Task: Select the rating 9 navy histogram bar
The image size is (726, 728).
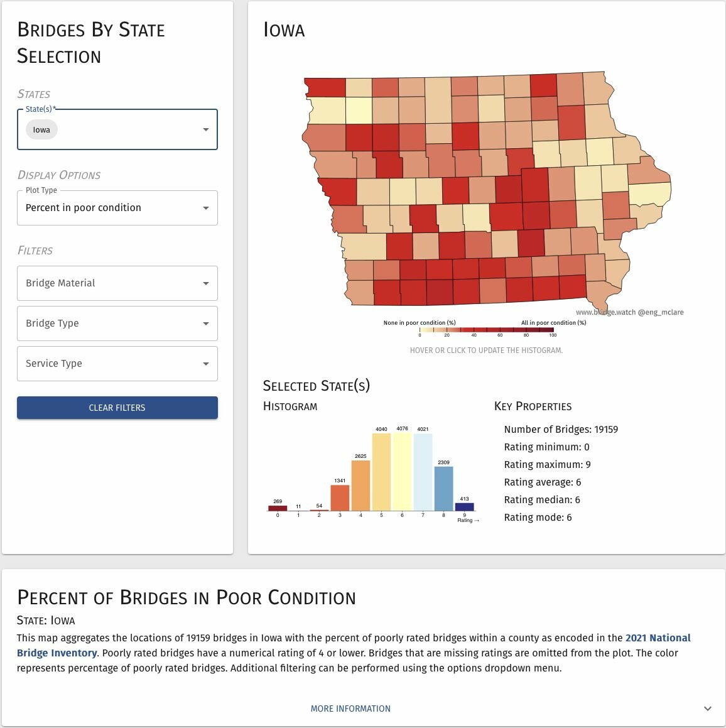Action: pyautogui.click(x=464, y=507)
